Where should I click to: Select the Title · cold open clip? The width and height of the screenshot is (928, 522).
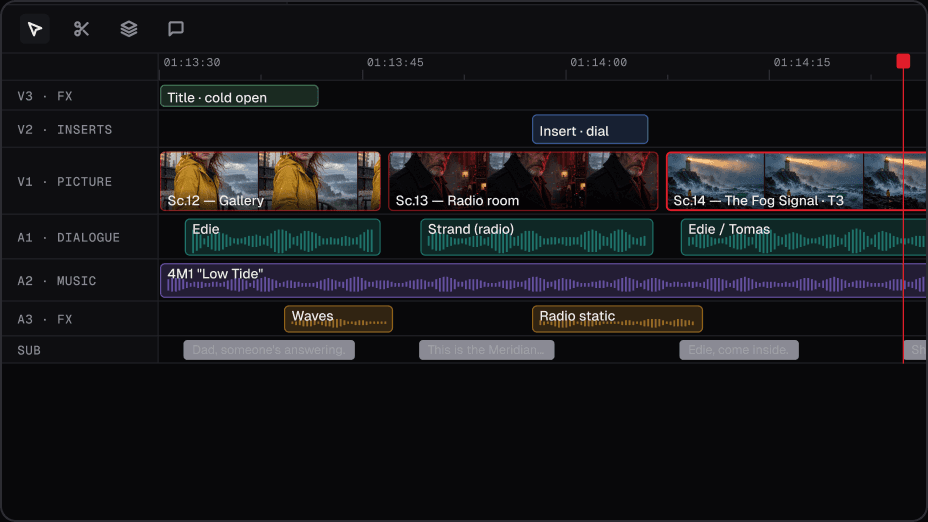239,96
